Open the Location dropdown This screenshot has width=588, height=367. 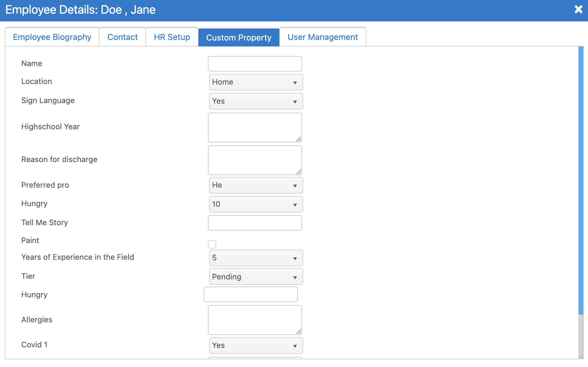[256, 82]
